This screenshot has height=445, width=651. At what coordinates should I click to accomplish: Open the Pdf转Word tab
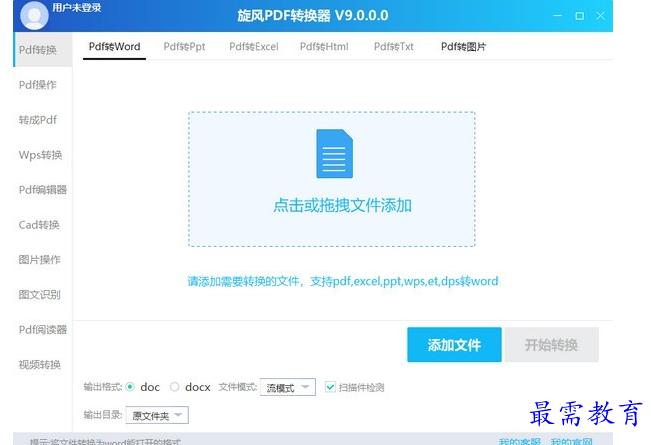(115, 46)
